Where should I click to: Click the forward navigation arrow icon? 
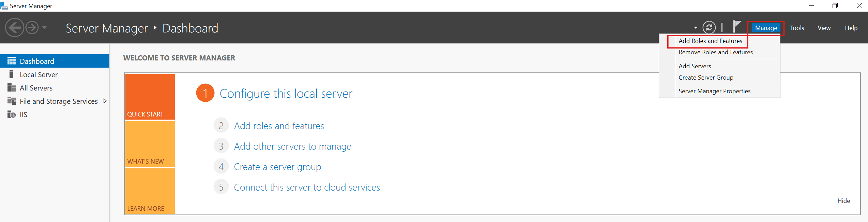click(32, 28)
